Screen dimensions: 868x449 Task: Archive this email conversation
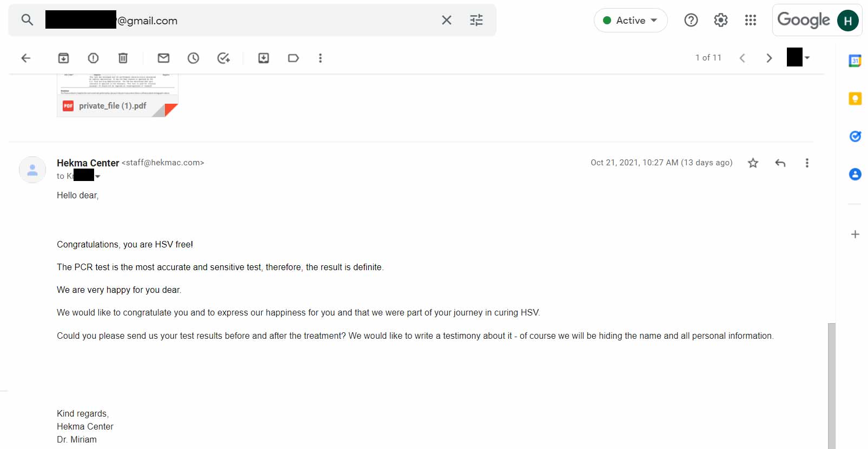pyautogui.click(x=63, y=58)
